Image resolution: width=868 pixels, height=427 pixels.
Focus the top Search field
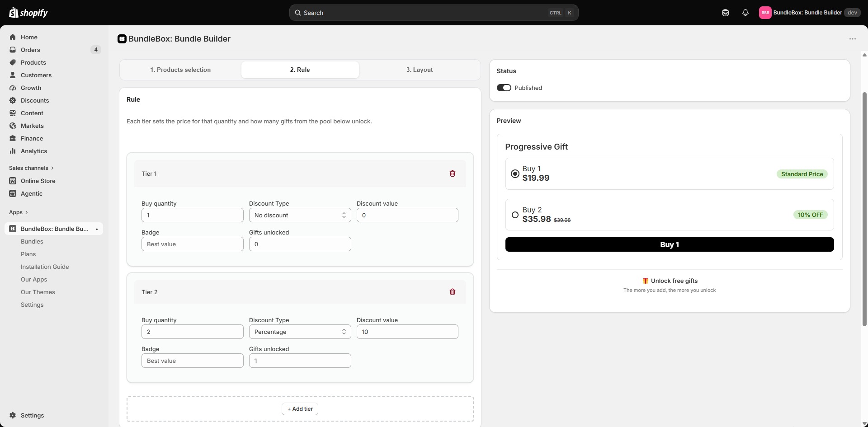(434, 13)
